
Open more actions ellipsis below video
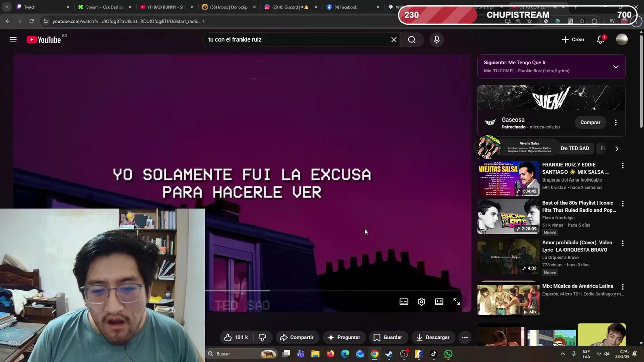pos(465,337)
